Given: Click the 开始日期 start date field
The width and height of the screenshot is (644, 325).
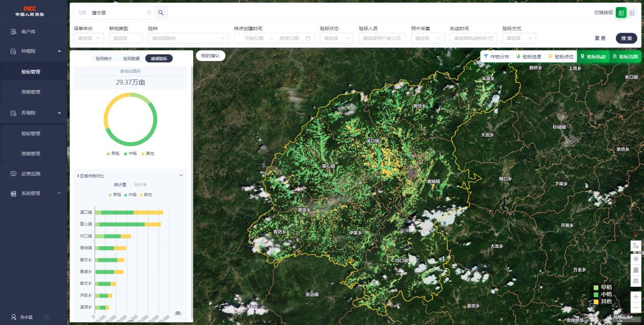Looking at the screenshot, I should click(x=254, y=38).
